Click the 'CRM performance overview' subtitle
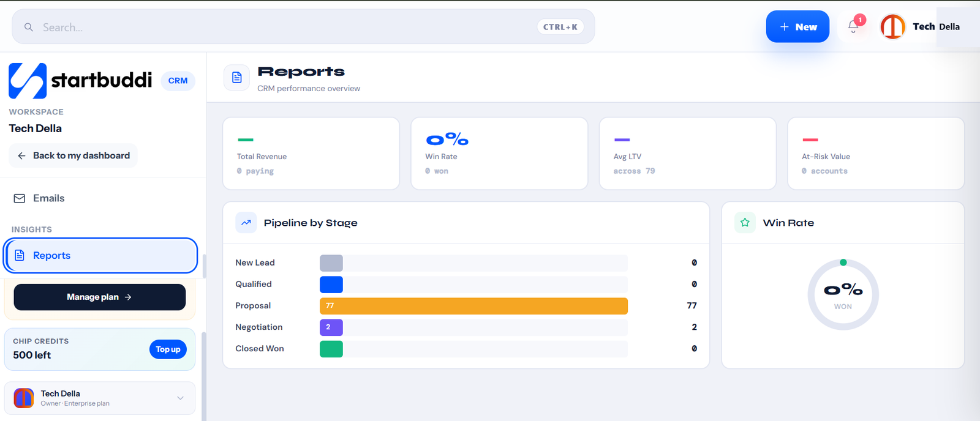The width and height of the screenshot is (980, 421). pyautogui.click(x=309, y=88)
